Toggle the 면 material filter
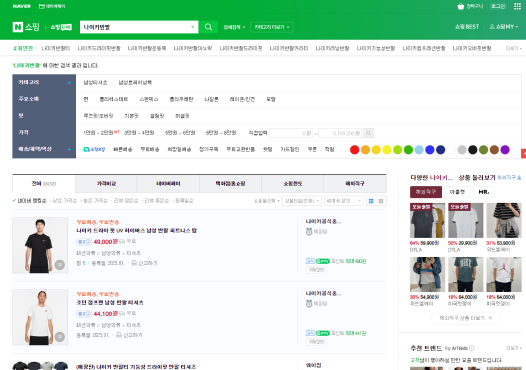The image size is (526, 370). coord(86,99)
